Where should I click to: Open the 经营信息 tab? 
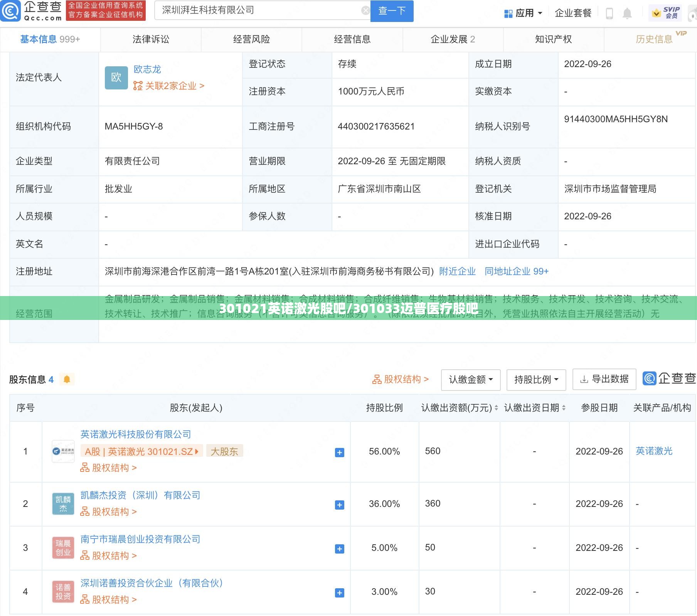point(352,39)
